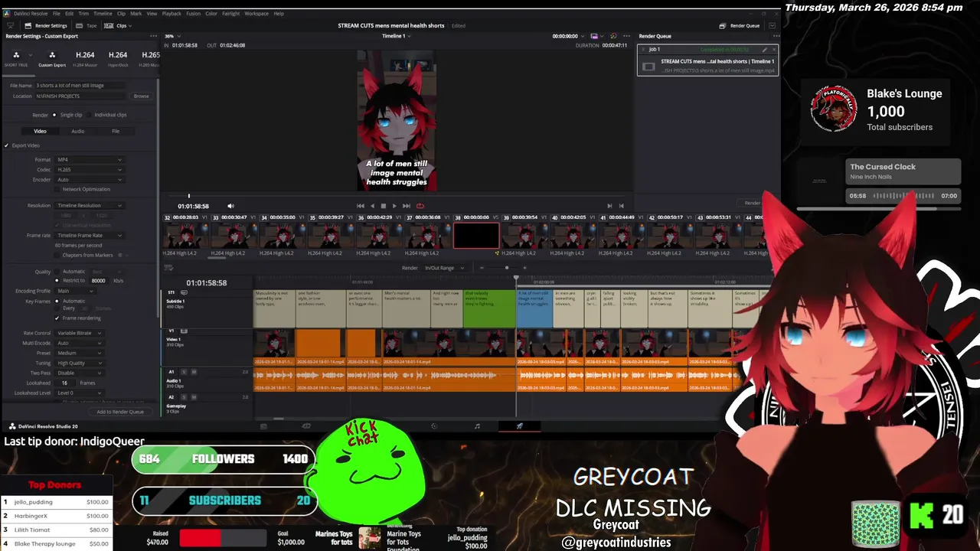
Task: Open the timeline view options icon
Action: pyautogui.click(x=169, y=268)
